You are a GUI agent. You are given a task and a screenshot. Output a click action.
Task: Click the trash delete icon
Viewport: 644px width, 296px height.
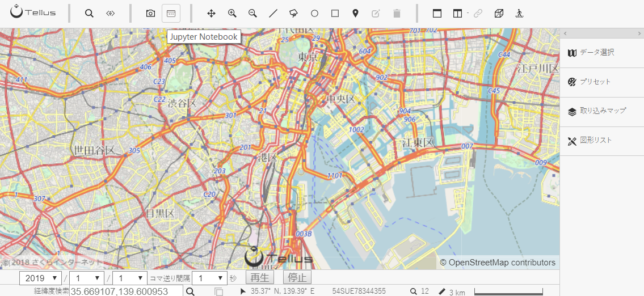[397, 14]
